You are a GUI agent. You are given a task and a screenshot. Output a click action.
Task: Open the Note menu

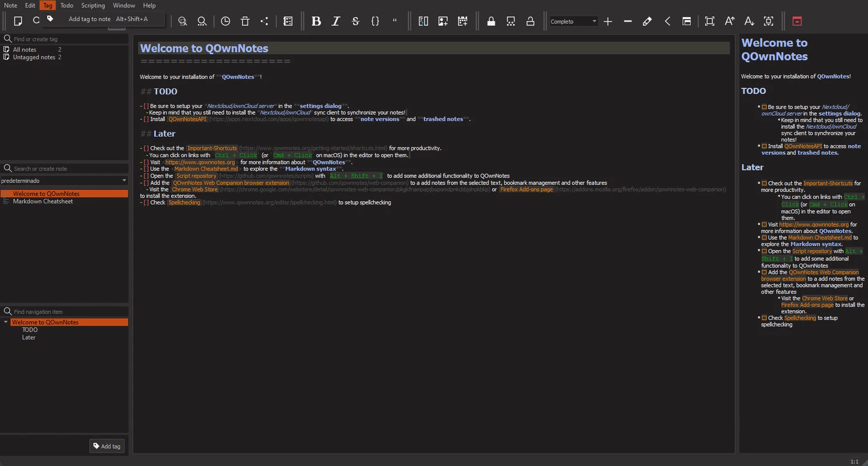(x=10, y=5)
